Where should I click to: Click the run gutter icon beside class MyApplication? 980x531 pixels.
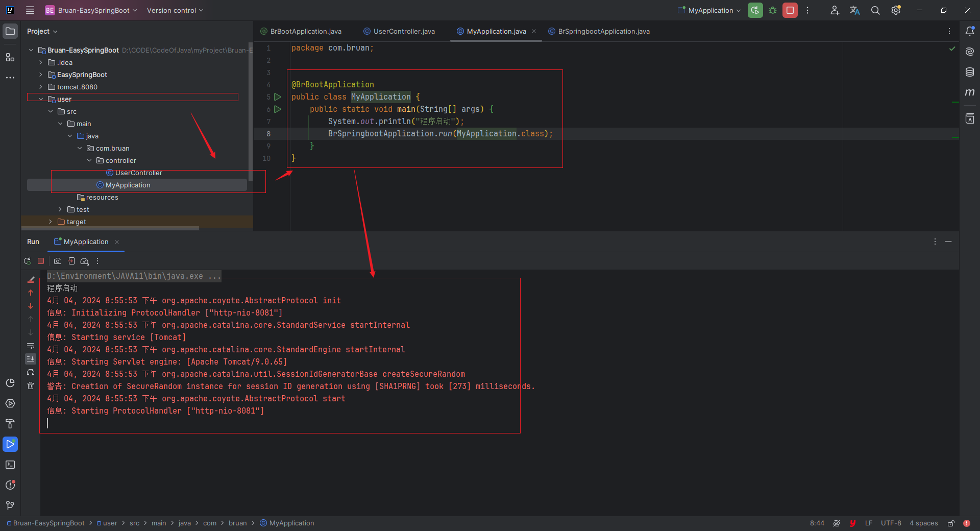[x=278, y=96]
